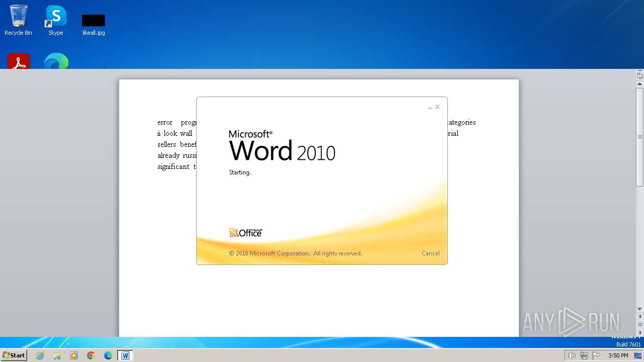Open the volume speaker tray icon

tap(572, 355)
